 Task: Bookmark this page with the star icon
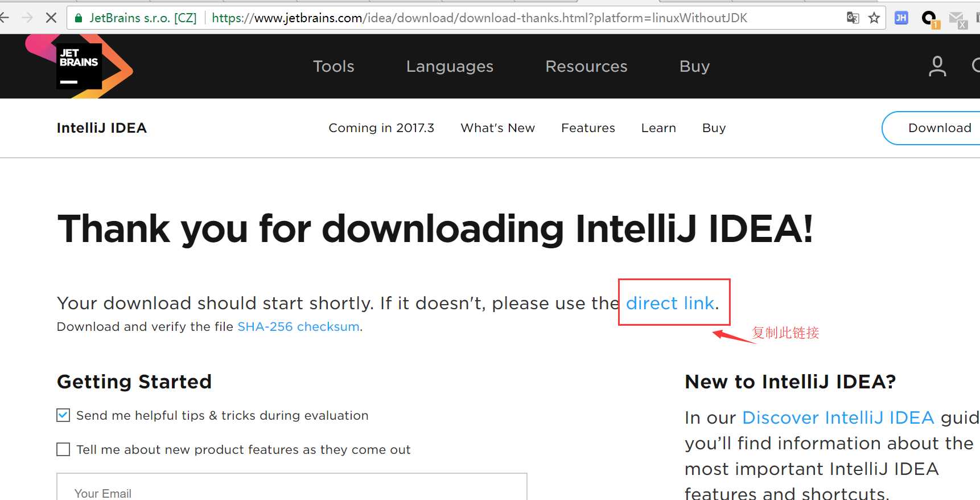point(874,18)
